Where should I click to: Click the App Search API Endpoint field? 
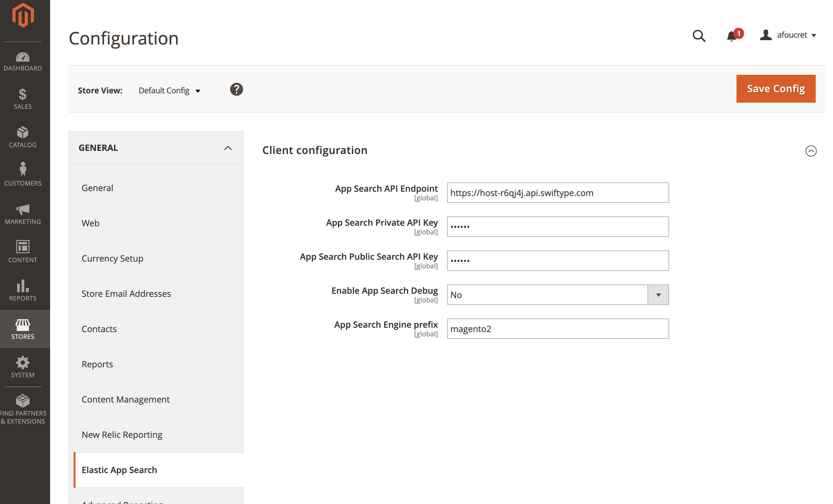[x=557, y=193]
